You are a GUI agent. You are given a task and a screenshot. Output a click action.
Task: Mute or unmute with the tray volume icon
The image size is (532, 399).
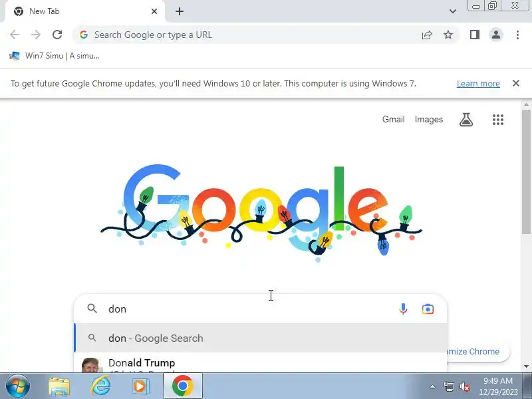(464, 386)
